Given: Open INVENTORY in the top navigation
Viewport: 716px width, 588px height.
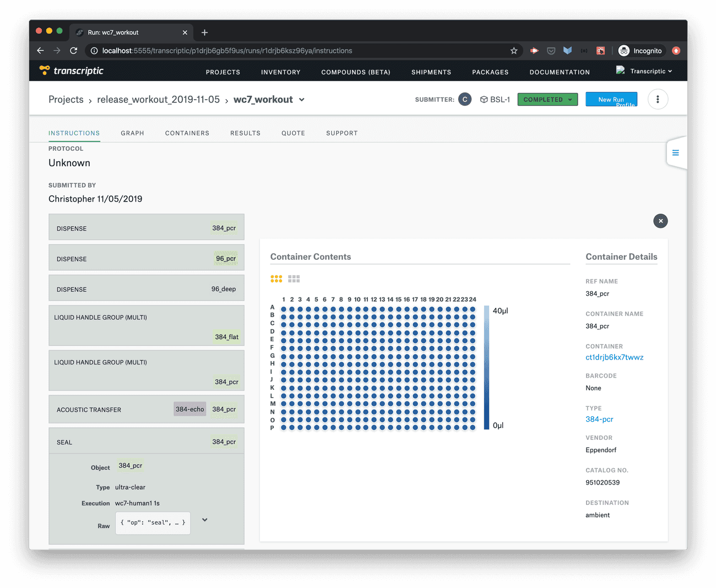Looking at the screenshot, I should (280, 72).
